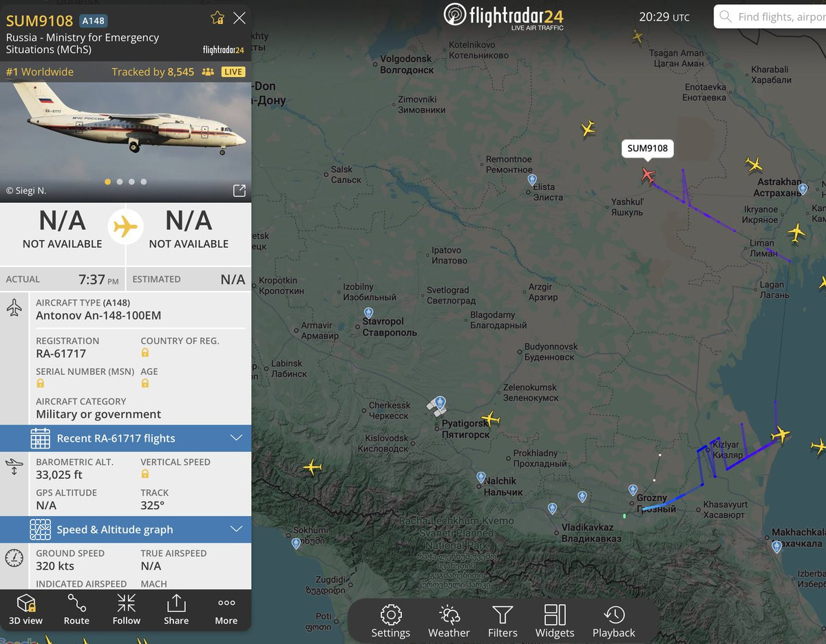Open aircraft photo in external link
Image resolution: width=826 pixels, height=644 pixels.
[239, 191]
